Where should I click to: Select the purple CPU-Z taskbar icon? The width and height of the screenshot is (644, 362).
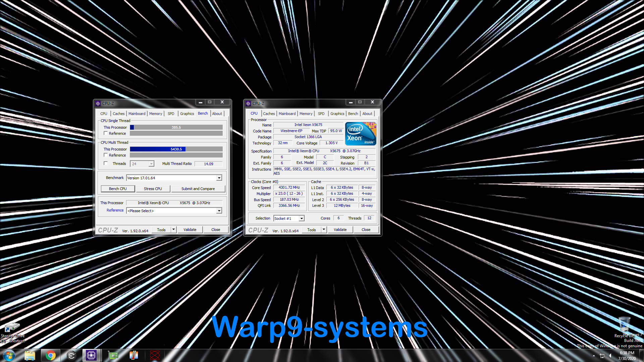[x=91, y=355]
